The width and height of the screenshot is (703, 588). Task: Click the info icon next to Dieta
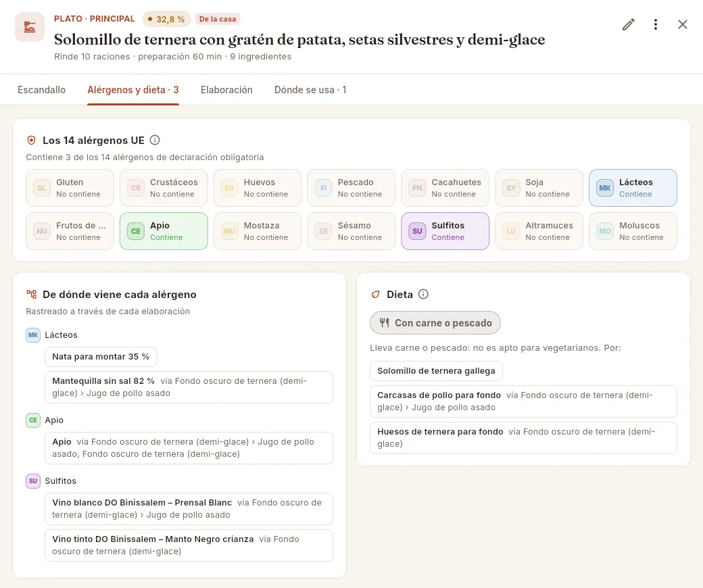point(423,295)
